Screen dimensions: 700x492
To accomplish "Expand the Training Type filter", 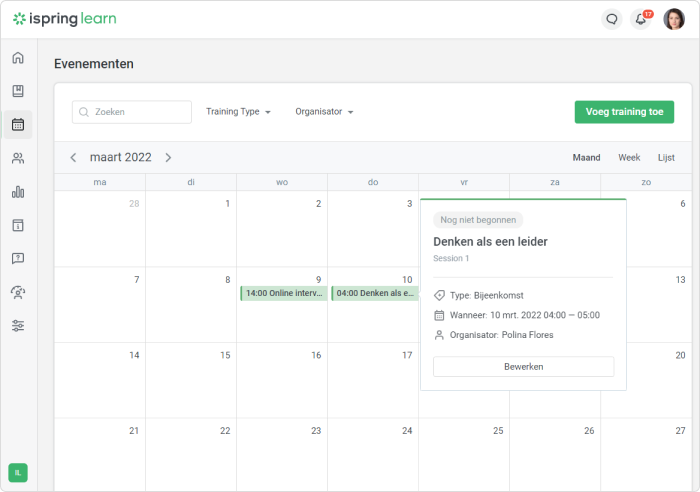I will (238, 112).
